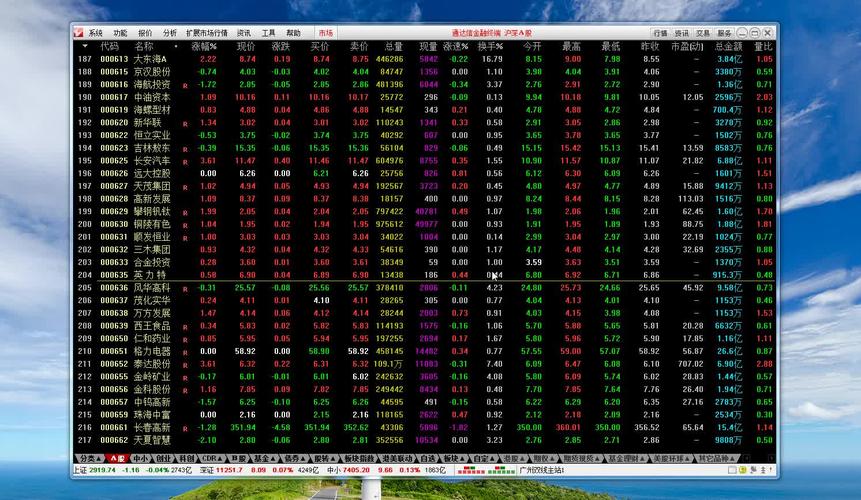Open the 帮助 menu
This screenshot has width=861, height=500.
pyautogui.click(x=293, y=33)
